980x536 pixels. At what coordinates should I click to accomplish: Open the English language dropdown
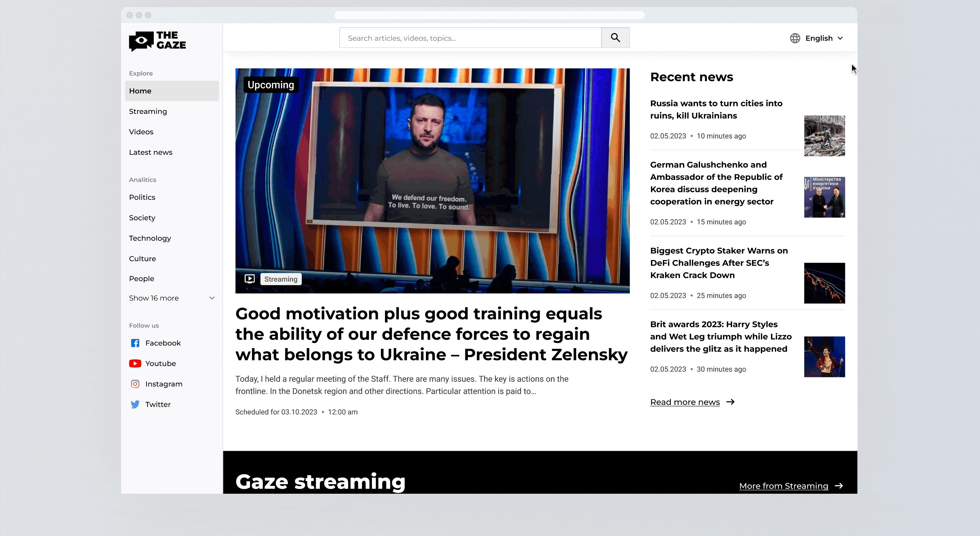click(823, 38)
